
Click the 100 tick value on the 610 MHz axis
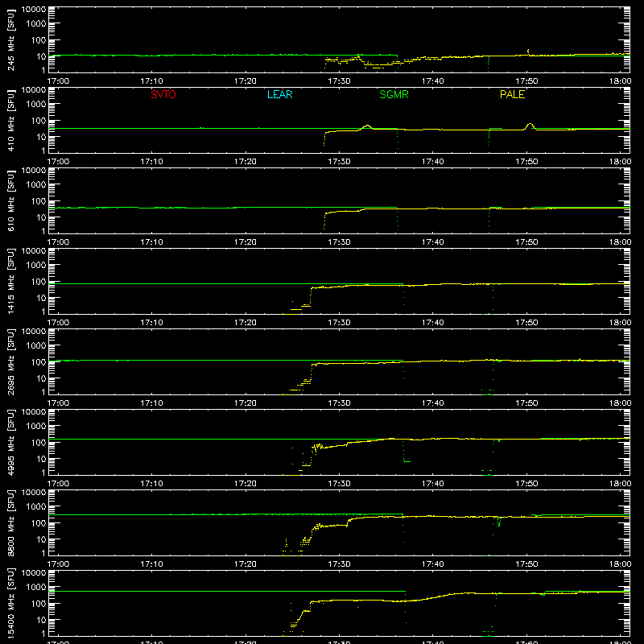click(x=39, y=201)
